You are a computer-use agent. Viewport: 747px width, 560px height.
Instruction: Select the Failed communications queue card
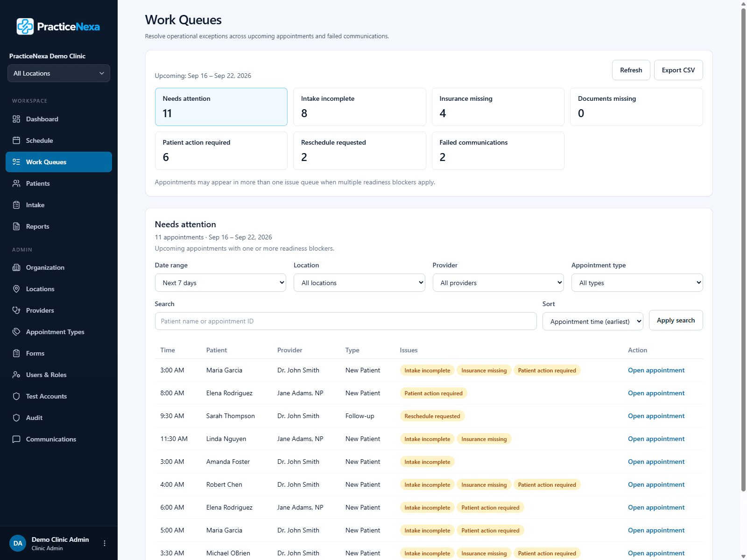498,151
